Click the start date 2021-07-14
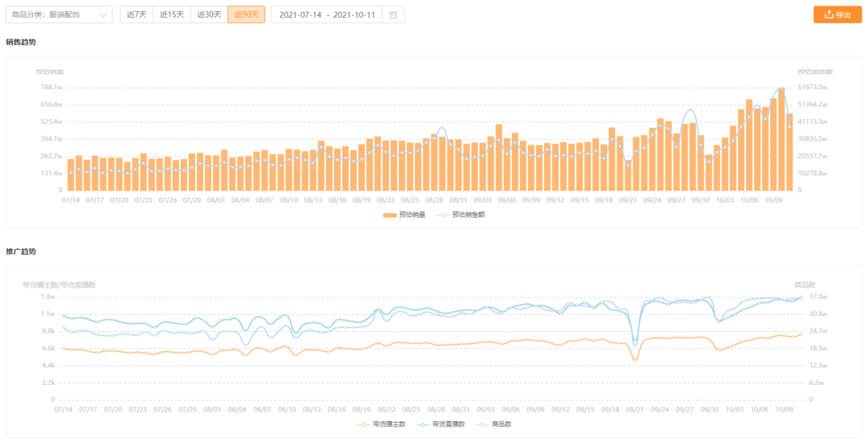The image size is (868, 442). tap(300, 15)
